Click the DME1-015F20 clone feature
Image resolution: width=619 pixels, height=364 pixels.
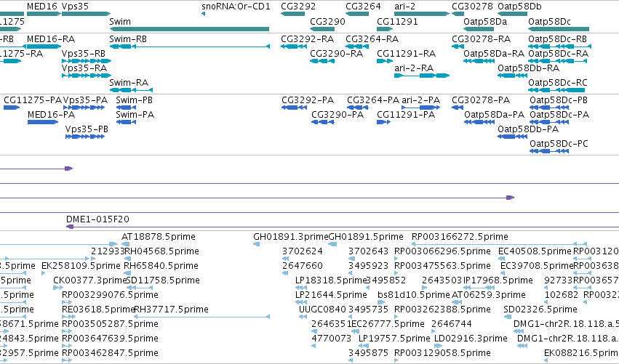[343, 227]
